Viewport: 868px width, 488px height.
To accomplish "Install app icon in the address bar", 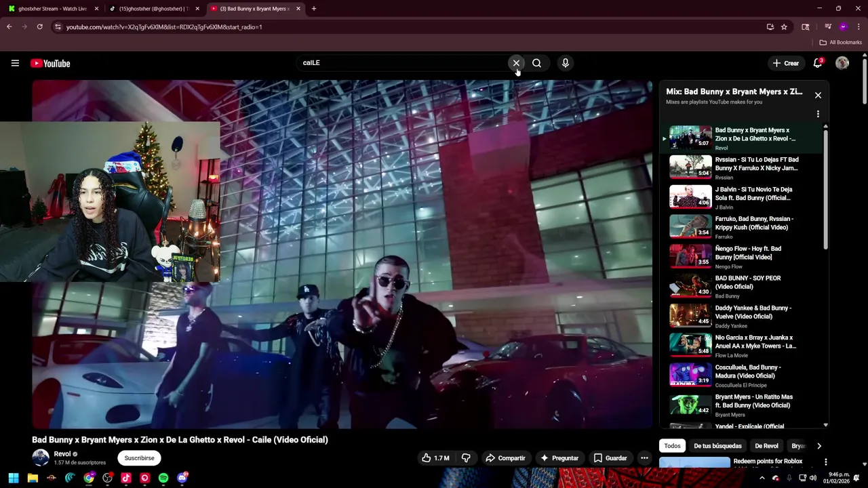I will click(770, 27).
